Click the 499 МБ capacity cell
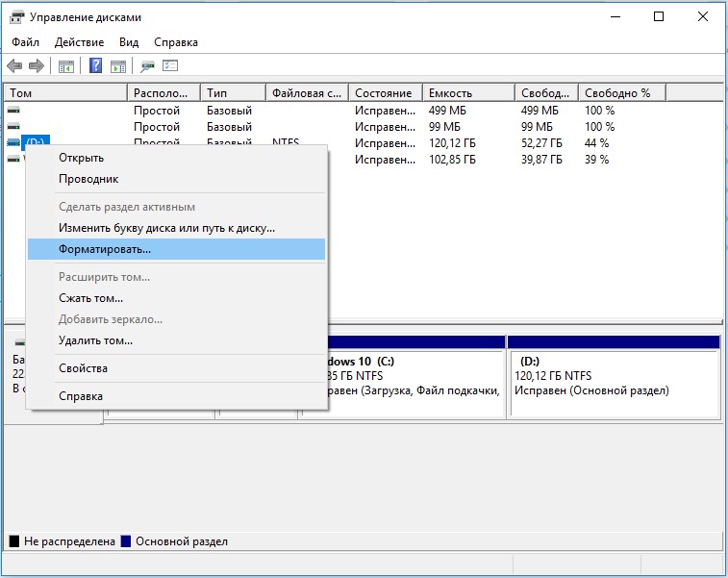Viewport: 728px width, 578px height. coord(447,111)
